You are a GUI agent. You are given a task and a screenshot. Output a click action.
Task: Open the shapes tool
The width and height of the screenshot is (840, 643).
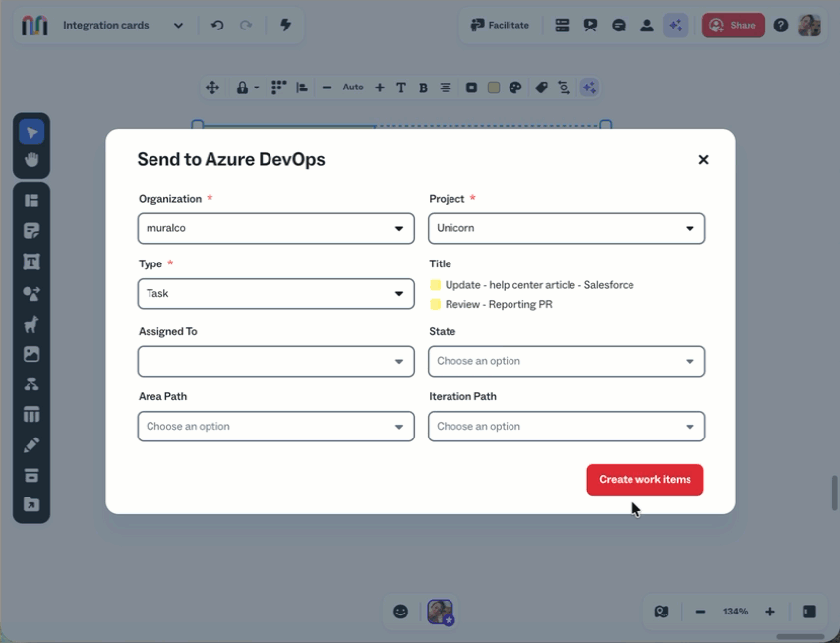[x=31, y=293]
